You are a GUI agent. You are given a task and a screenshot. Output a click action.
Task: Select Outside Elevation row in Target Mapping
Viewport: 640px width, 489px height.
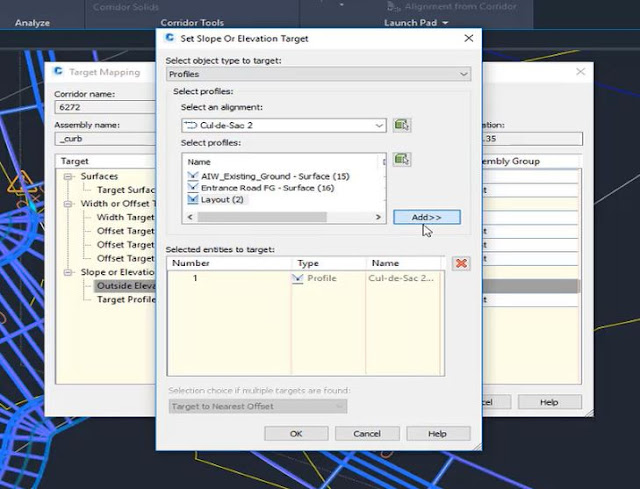click(125, 286)
